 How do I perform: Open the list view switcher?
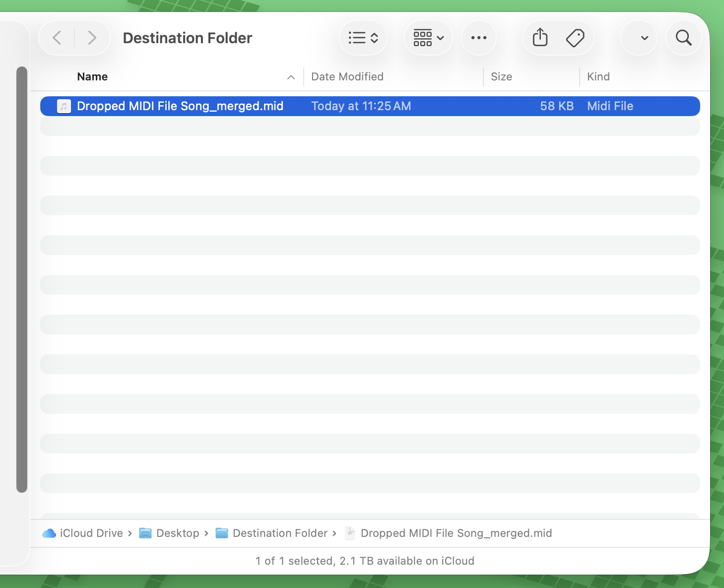click(x=363, y=38)
